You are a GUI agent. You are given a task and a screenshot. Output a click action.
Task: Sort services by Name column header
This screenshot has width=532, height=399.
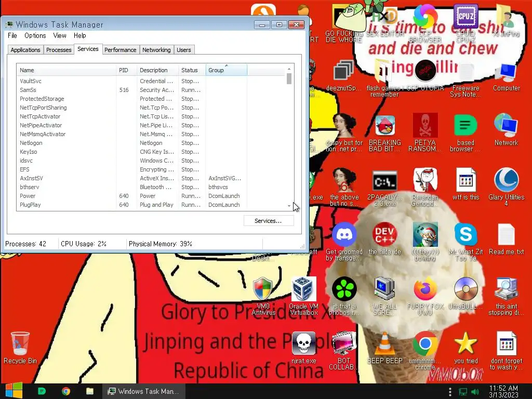(x=66, y=70)
